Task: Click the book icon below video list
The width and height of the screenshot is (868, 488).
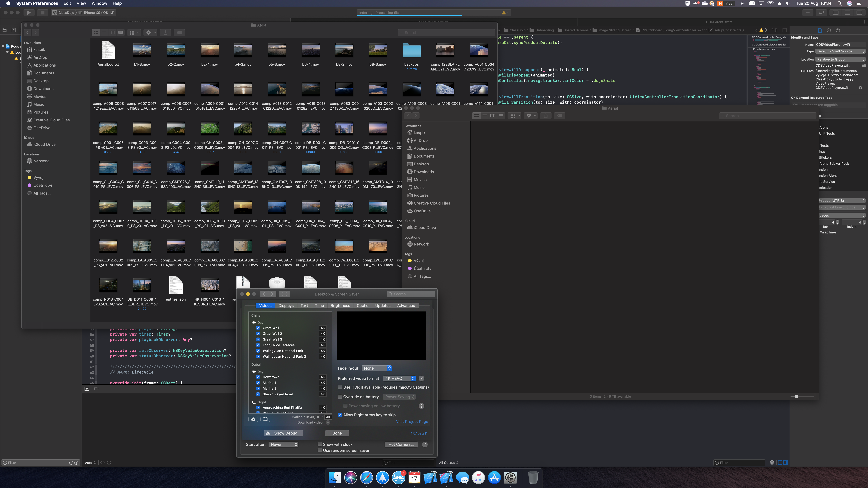Action: point(265,419)
